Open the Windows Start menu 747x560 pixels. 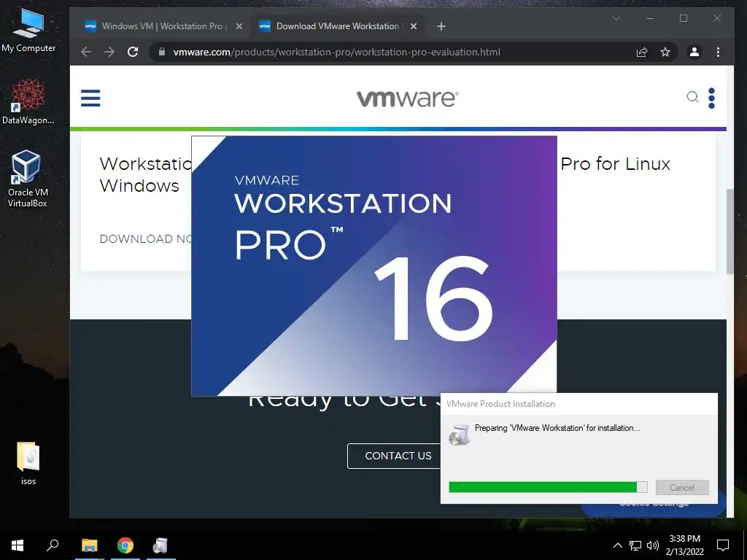coord(18,545)
